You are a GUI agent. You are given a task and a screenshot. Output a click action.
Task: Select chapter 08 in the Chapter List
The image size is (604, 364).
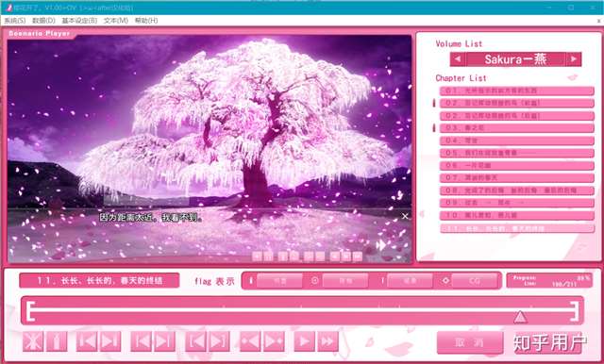(x=517, y=190)
